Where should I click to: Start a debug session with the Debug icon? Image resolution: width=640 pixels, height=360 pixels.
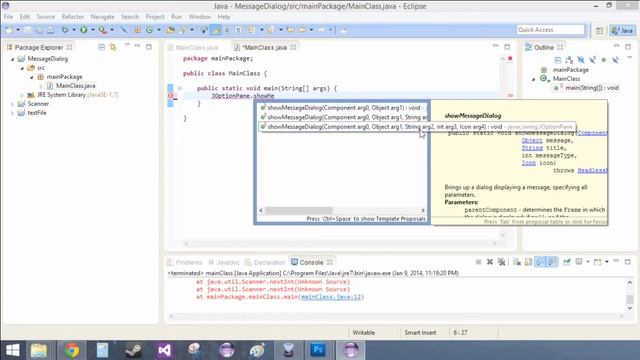click(x=65, y=30)
